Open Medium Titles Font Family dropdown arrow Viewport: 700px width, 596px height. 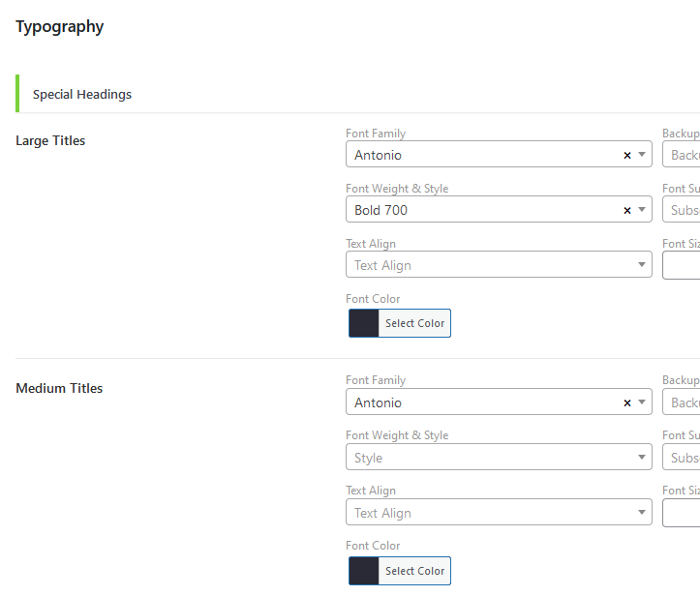[x=642, y=402]
